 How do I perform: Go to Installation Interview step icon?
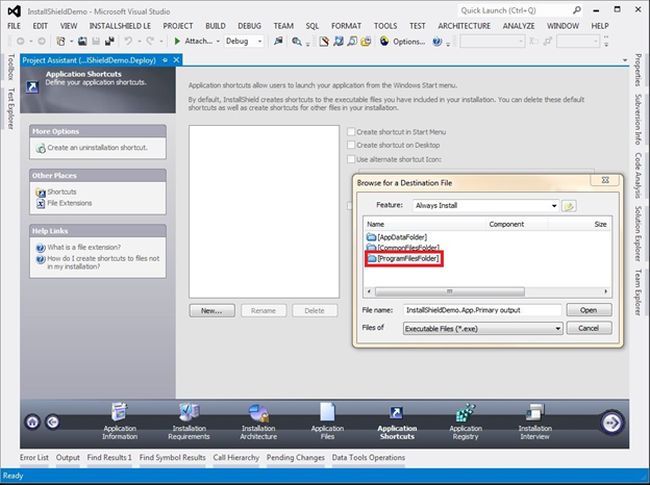click(535, 412)
